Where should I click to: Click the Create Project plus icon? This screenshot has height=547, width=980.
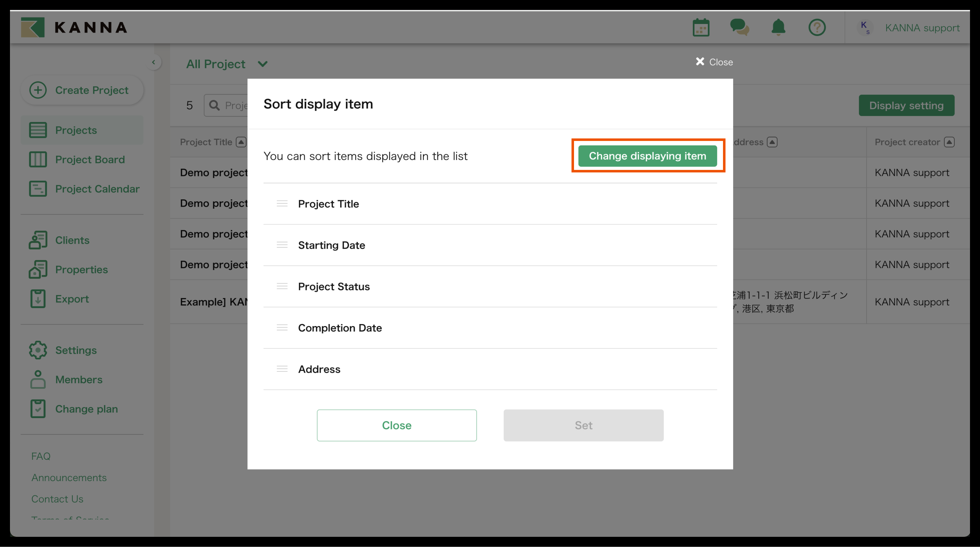pyautogui.click(x=38, y=90)
